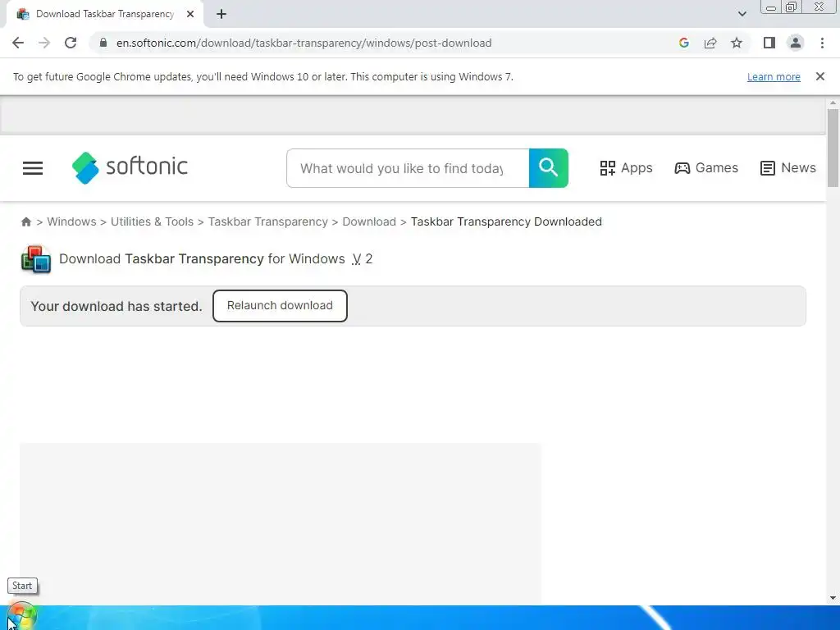Image resolution: width=840 pixels, height=630 pixels.
Task: Click the green search magnifier button
Action: 549,168
